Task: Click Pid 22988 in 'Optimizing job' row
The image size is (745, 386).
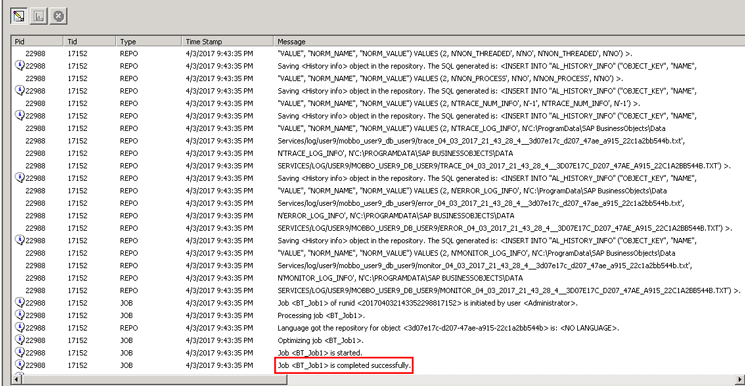Action: pyautogui.click(x=36, y=340)
